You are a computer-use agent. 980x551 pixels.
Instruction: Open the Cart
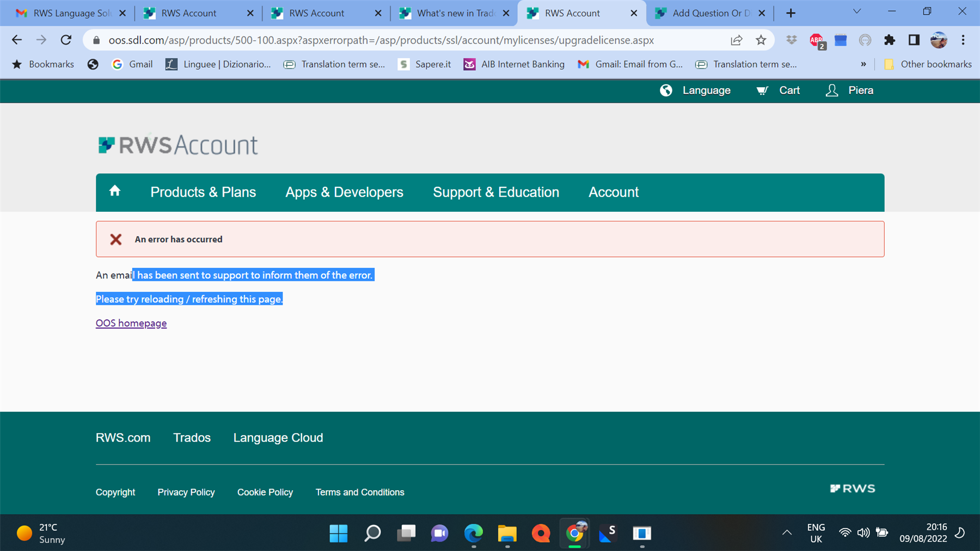click(777, 90)
